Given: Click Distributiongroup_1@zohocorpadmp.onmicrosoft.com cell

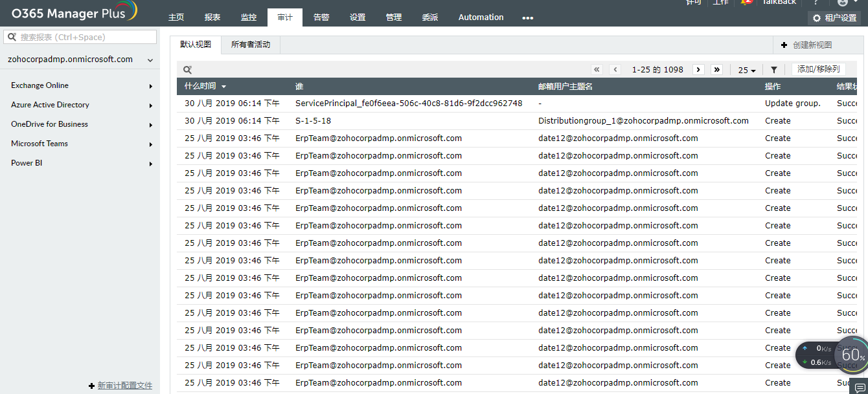Looking at the screenshot, I should tap(643, 121).
